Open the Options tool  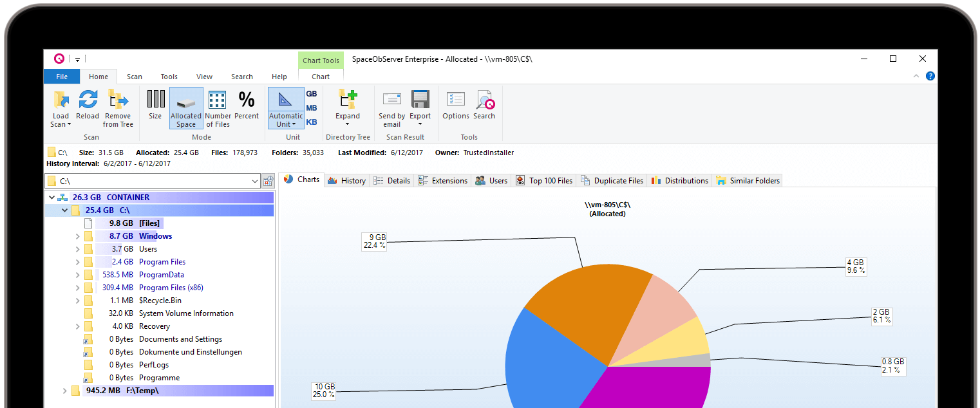pos(456,105)
